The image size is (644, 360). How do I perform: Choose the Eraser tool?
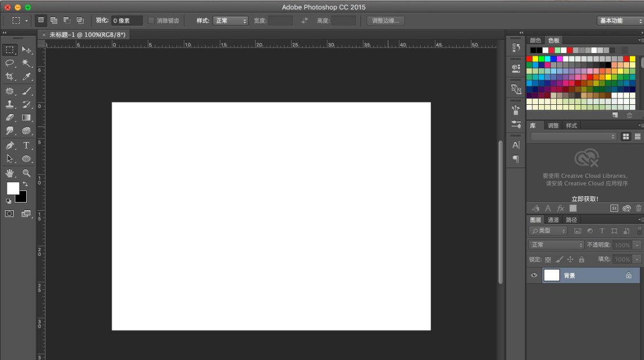[10, 117]
